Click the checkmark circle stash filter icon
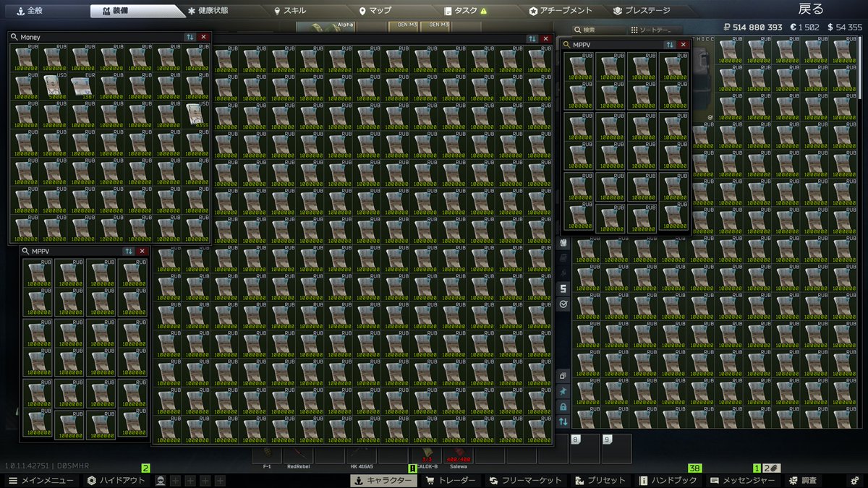The height and width of the screenshot is (488, 868). 563,304
